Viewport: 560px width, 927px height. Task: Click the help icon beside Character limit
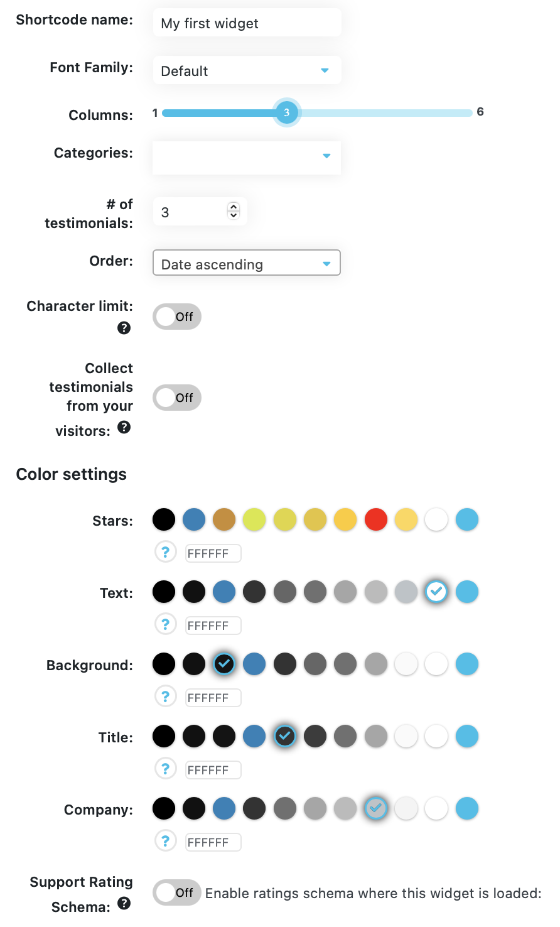[x=124, y=328]
